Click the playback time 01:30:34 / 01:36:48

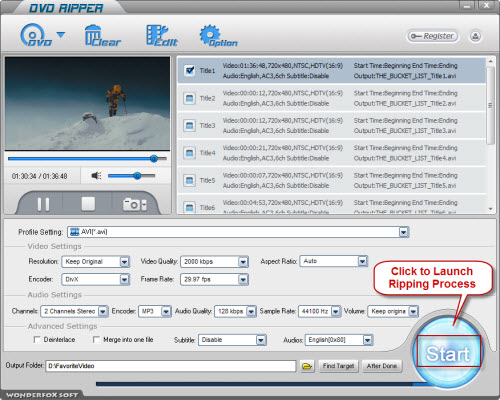coord(39,176)
